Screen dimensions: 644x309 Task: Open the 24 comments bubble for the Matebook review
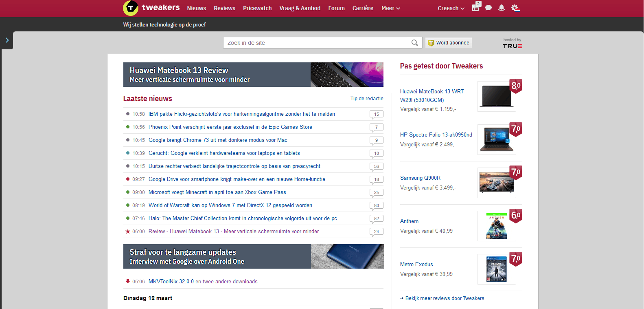coord(377,232)
